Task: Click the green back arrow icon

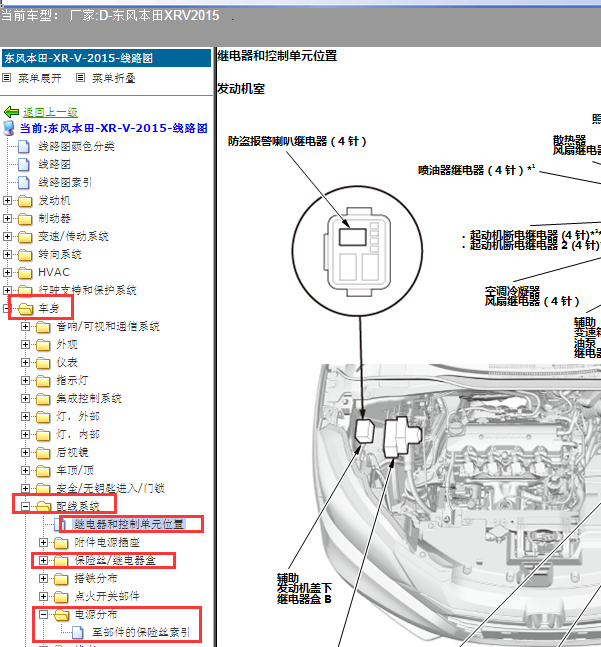Action: (x=11, y=112)
